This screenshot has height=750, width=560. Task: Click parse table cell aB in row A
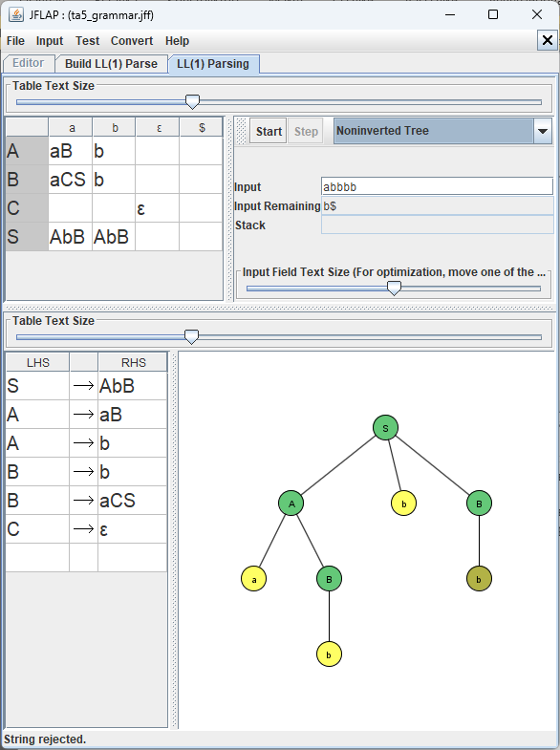(71, 151)
